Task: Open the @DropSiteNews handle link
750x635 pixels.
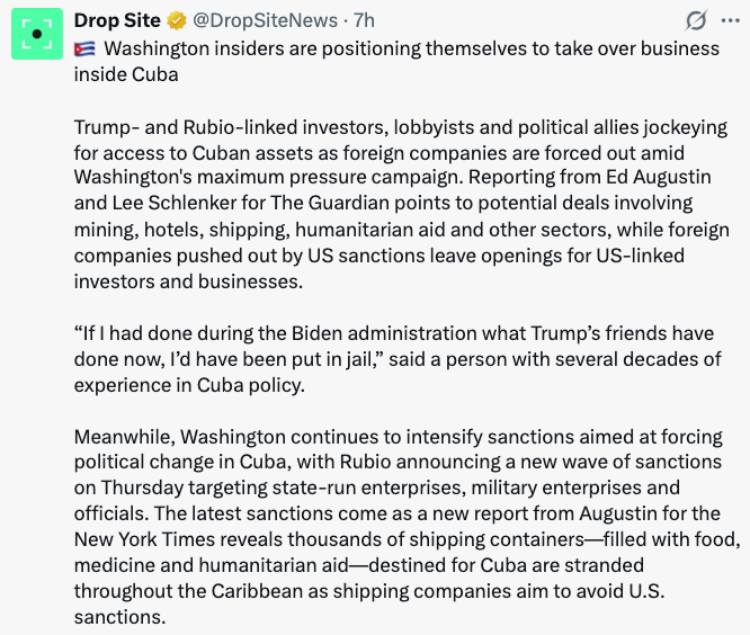Action: coord(265,21)
